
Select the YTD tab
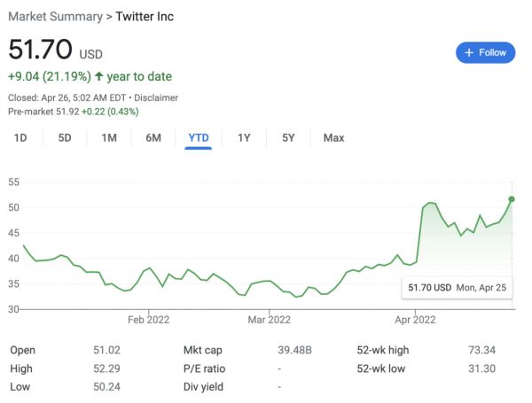(198, 137)
